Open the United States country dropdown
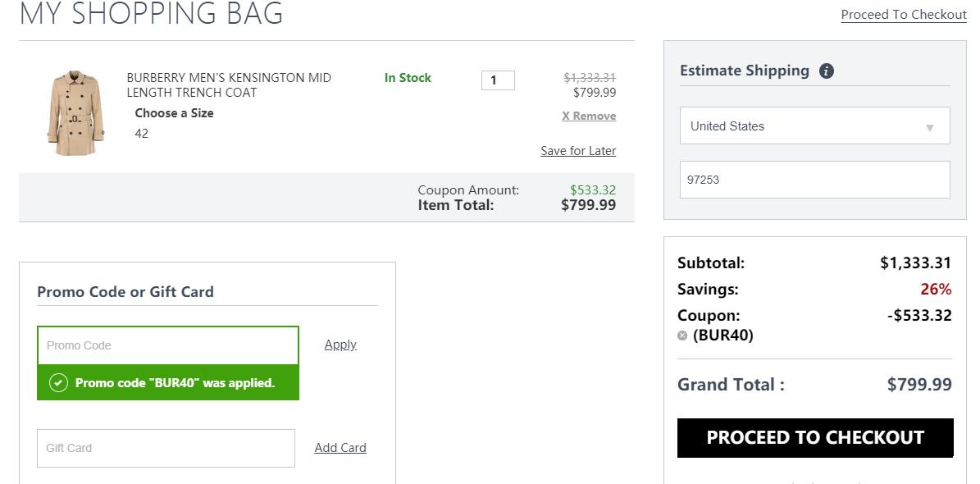 coord(815,126)
